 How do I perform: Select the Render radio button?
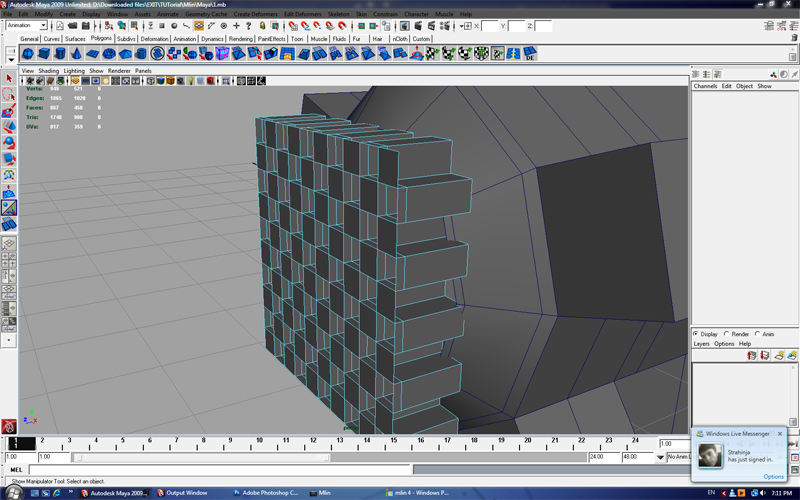[727, 334]
